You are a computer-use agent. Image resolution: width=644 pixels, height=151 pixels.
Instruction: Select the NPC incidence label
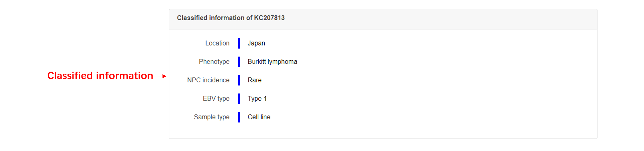[x=208, y=80]
